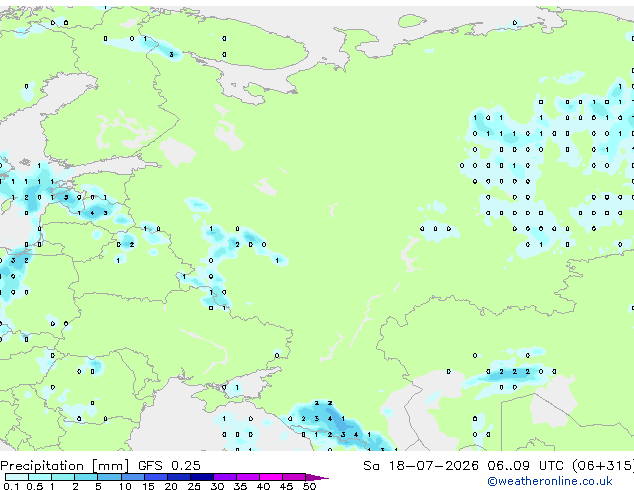Click the '(06+315)' forecast offset text
The height and width of the screenshot is (490, 634).
603,466
